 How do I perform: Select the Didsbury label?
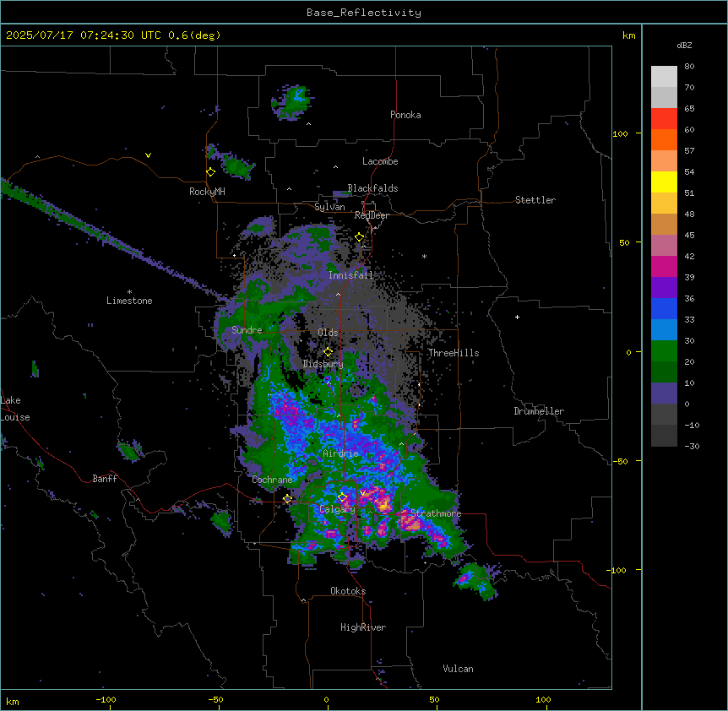[323, 364]
